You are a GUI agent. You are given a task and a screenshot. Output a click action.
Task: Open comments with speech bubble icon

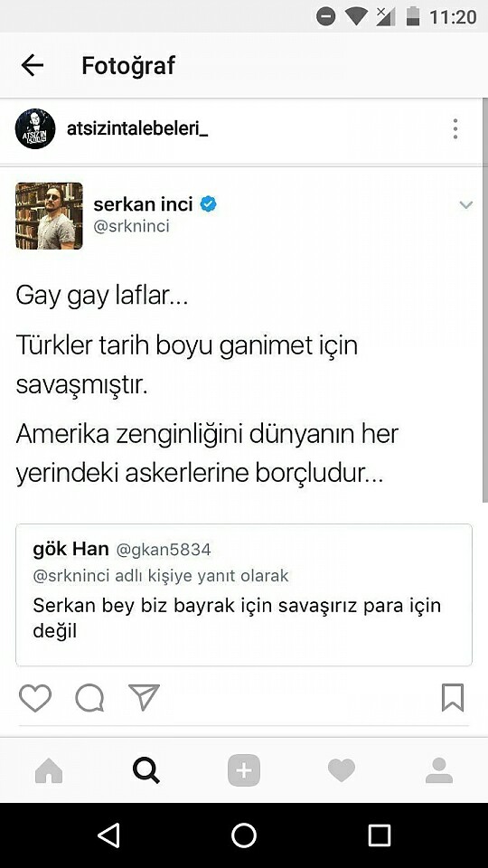(89, 697)
